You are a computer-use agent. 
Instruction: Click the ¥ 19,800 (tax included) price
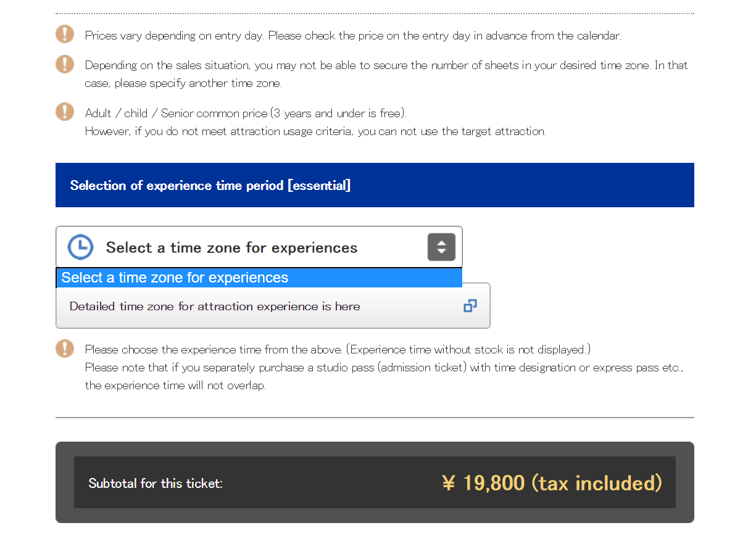click(x=552, y=483)
